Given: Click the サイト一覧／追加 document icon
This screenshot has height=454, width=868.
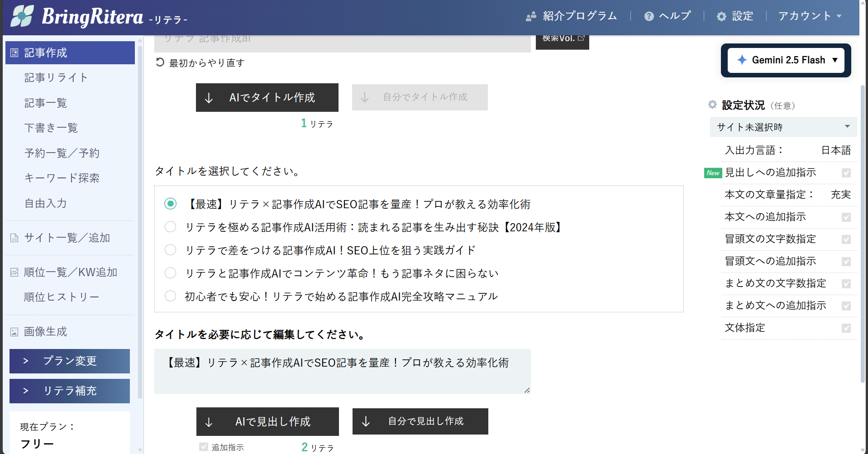Looking at the screenshot, I should [14, 238].
